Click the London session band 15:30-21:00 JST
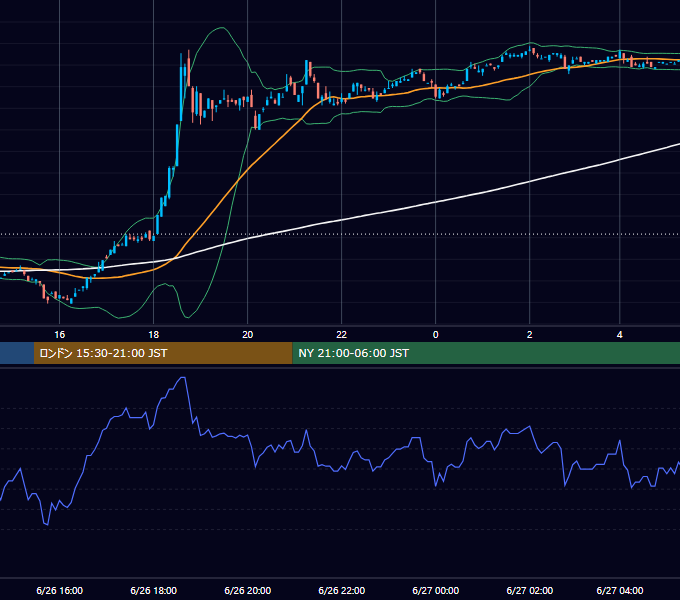 pyautogui.click(x=163, y=353)
